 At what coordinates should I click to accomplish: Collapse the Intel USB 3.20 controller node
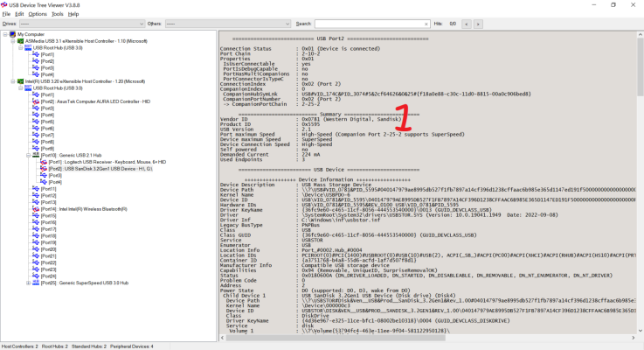(x=13, y=81)
